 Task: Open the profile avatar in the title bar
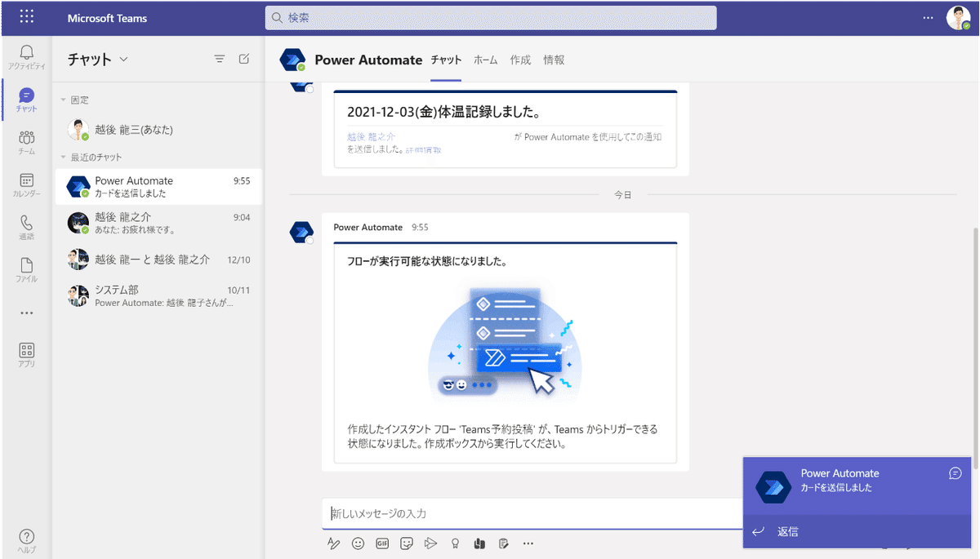coord(958,17)
